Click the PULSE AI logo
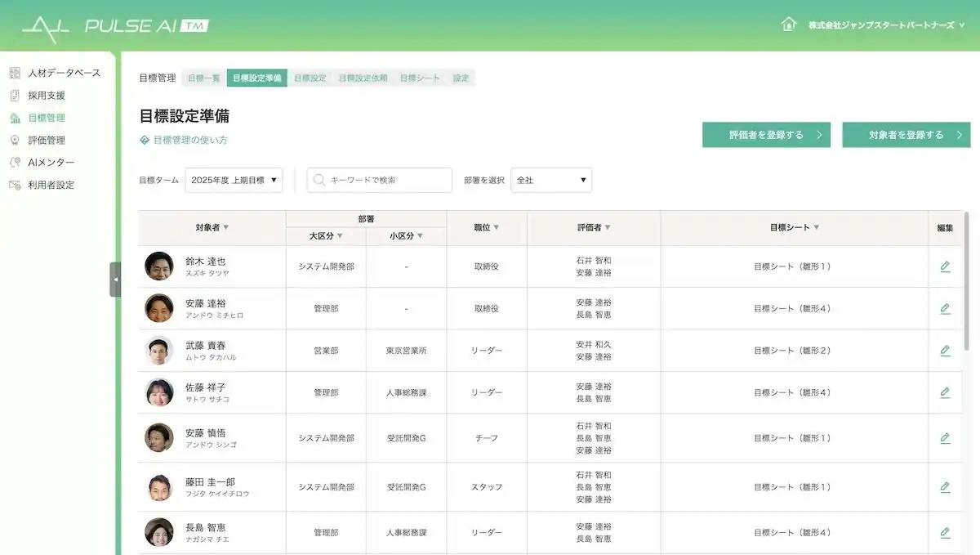 [115, 26]
